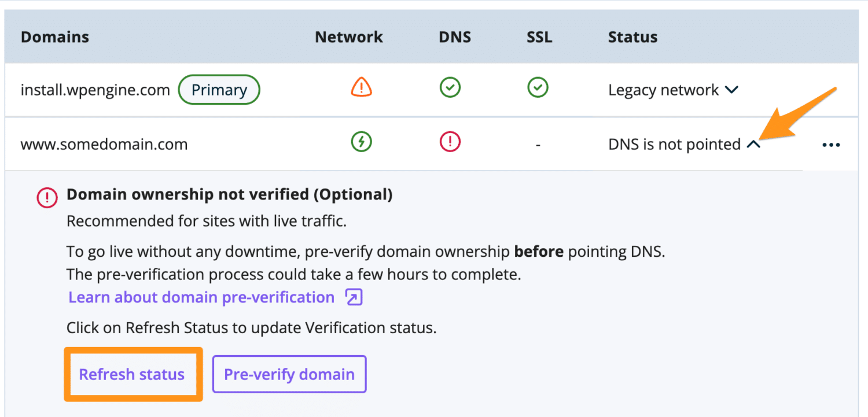Image resolution: width=868 pixels, height=417 pixels.
Task: Click the red alert icon beside Domain ownership not verified
Action: [x=46, y=197]
